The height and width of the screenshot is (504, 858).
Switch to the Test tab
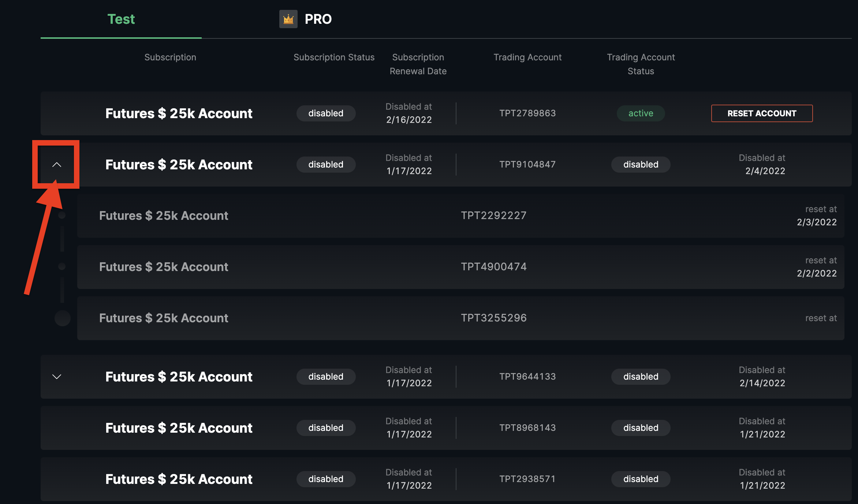click(x=121, y=19)
